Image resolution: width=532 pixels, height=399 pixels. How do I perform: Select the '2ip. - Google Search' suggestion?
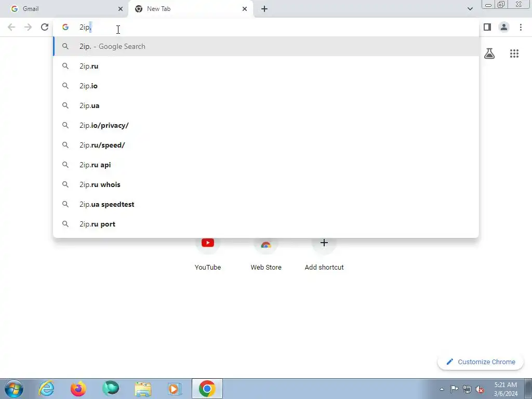click(x=266, y=46)
